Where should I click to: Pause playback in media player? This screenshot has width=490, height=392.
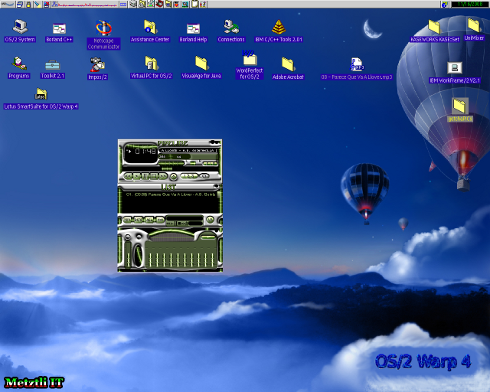pyautogui.click(x=145, y=176)
